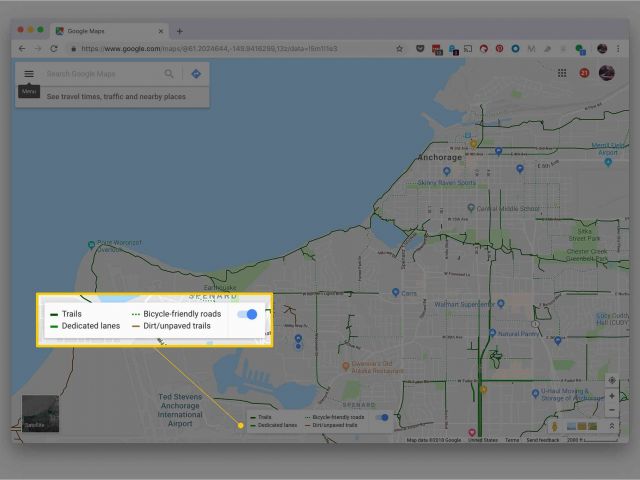Click the gray M extension icon
Image resolution: width=640 pixels, height=480 pixels.
click(x=531, y=49)
